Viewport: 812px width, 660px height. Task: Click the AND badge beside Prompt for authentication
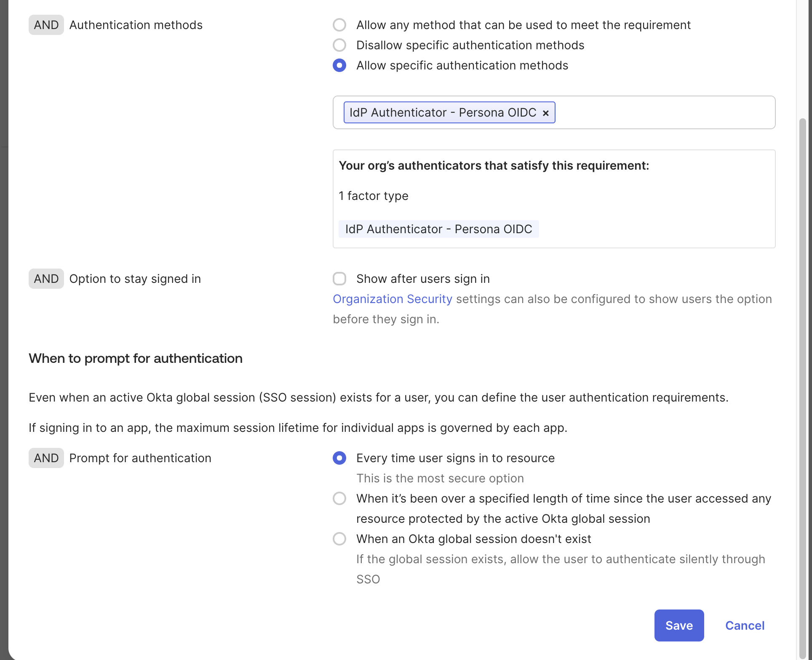tap(46, 458)
